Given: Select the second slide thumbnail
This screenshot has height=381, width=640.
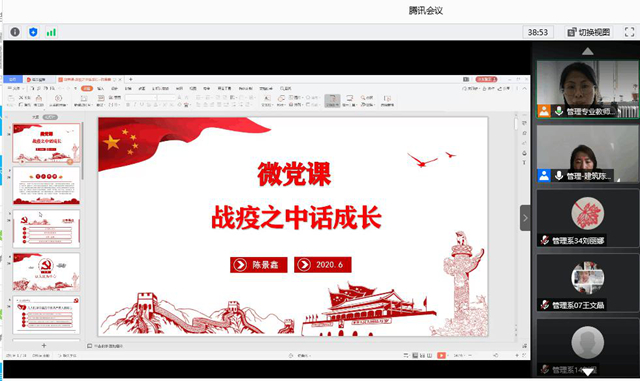Looking at the screenshot, I should tap(46, 186).
